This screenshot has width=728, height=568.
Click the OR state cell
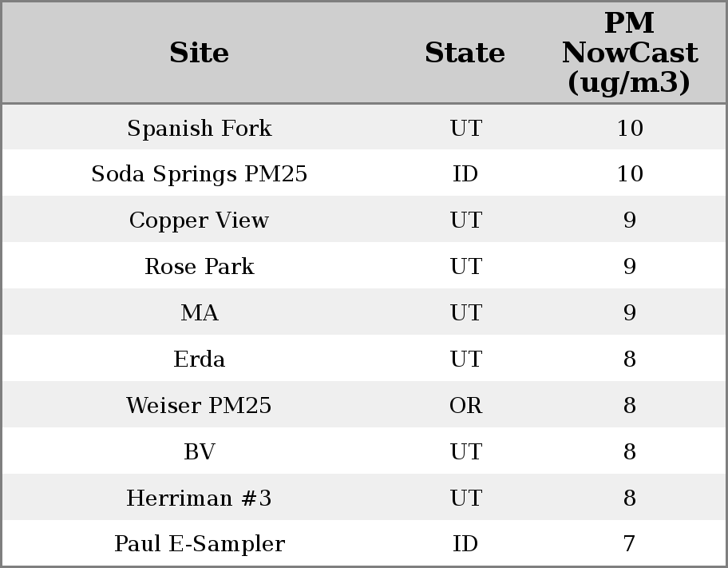point(465,406)
